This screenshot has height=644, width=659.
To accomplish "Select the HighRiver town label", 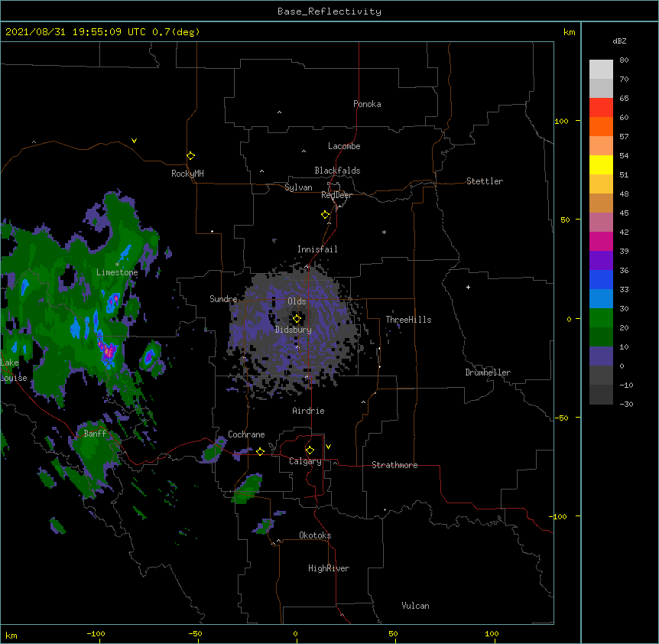I will tap(329, 568).
